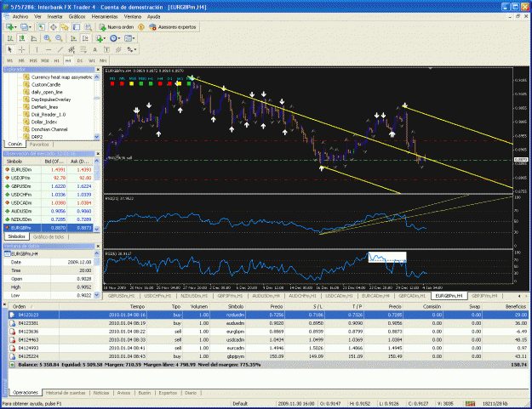
Task: Select the trendline drawing tool
Action: tap(60, 49)
